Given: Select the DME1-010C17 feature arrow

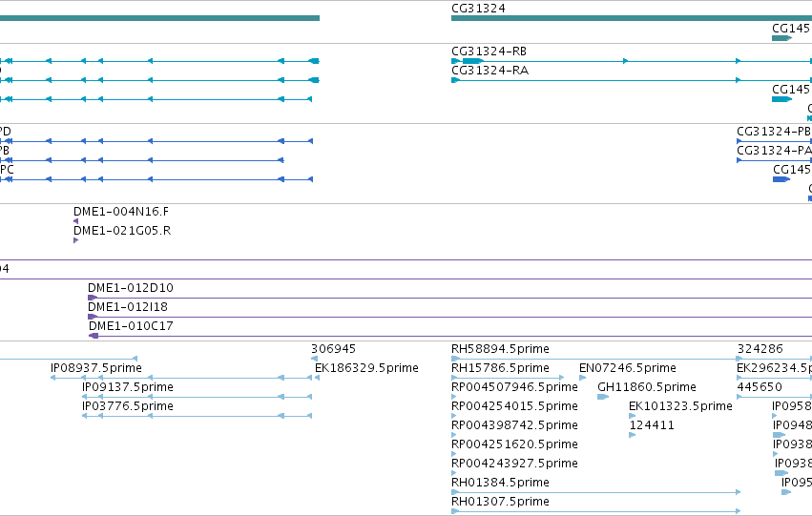Looking at the screenshot, I should tap(94, 336).
